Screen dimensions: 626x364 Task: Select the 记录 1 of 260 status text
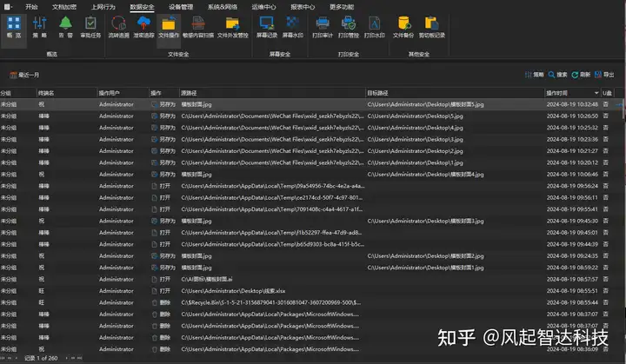click(41, 358)
